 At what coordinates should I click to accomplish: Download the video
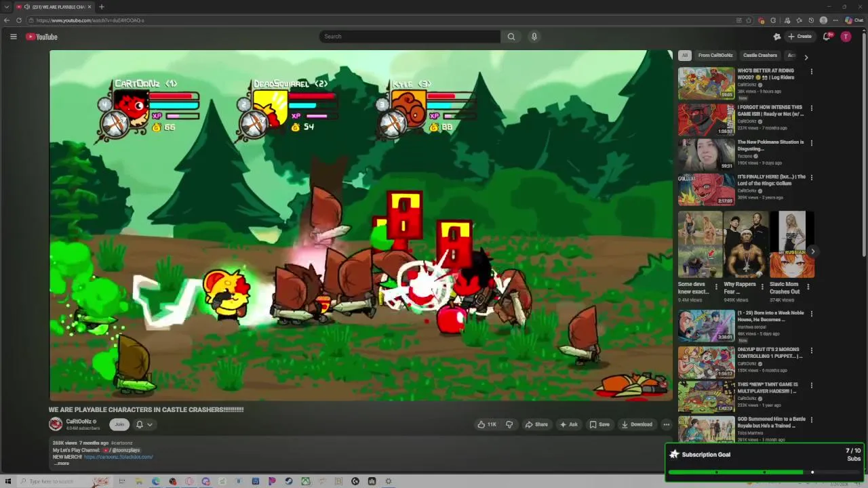point(637,424)
